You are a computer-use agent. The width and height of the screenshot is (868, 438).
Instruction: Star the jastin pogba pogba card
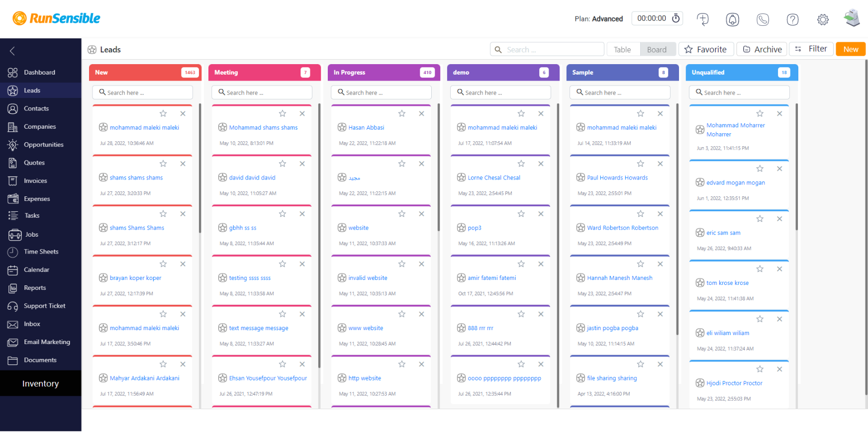click(x=641, y=314)
